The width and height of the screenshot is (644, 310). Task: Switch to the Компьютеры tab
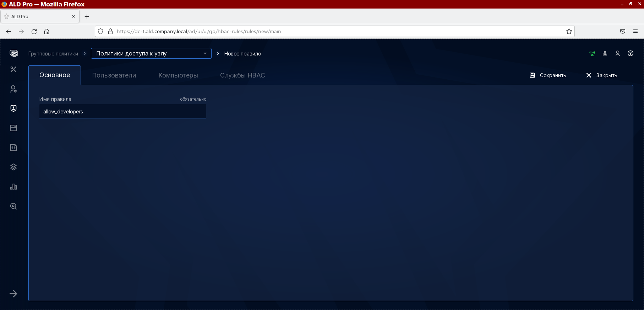[178, 75]
